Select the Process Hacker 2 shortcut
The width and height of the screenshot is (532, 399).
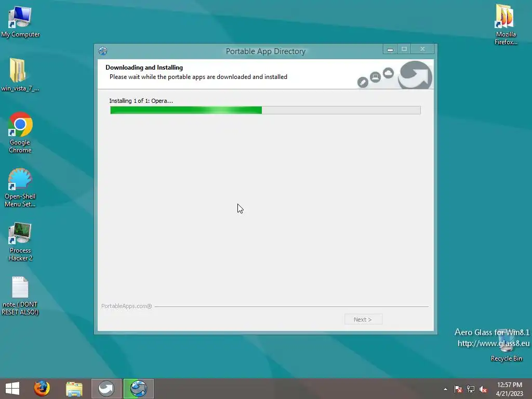tap(20, 242)
